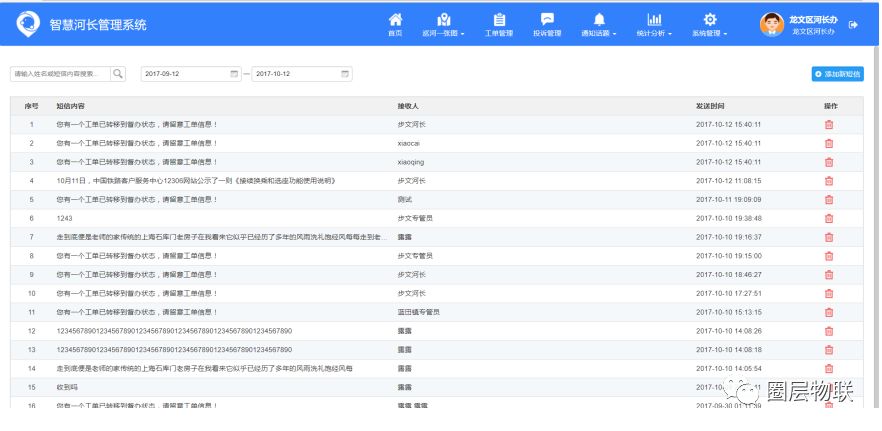Expand the statistics bar-chart dropdown menu
Image resolution: width=882 pixels, height=431 pixels.
pyautogui.click(x=654, y=25)
